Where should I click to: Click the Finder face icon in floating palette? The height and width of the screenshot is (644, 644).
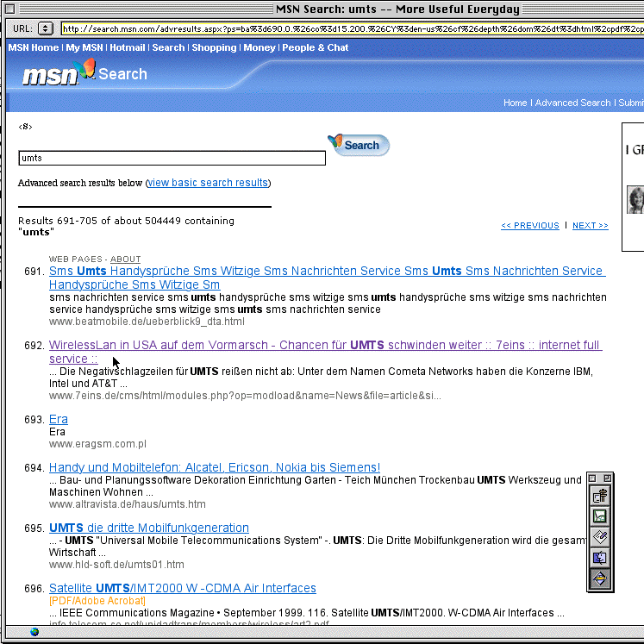click(600, 558)
